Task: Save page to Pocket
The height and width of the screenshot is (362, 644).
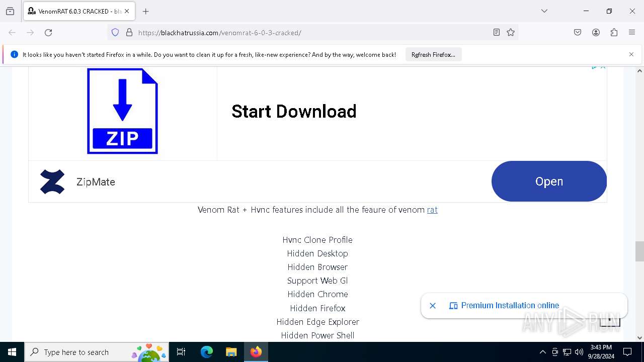Action: pyautogui.click(x=578, y=33)
